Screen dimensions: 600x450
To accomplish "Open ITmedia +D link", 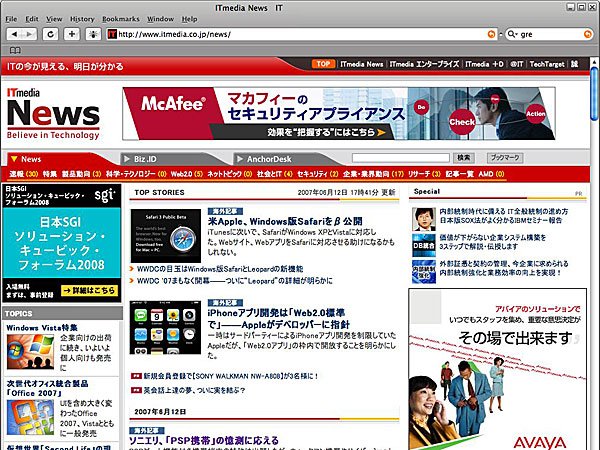I will (x=484, y=64).
